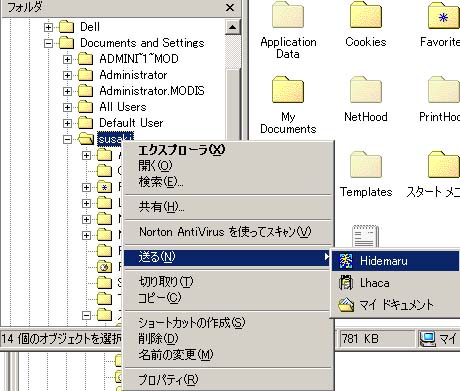
Task: Collapse the Documents and Settings node
Action: 48,43
